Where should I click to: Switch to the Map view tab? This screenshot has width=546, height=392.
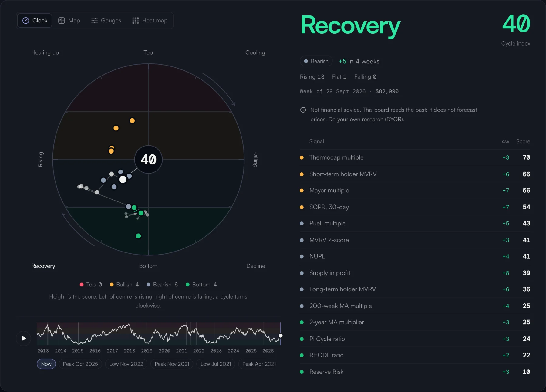[69, 20]
